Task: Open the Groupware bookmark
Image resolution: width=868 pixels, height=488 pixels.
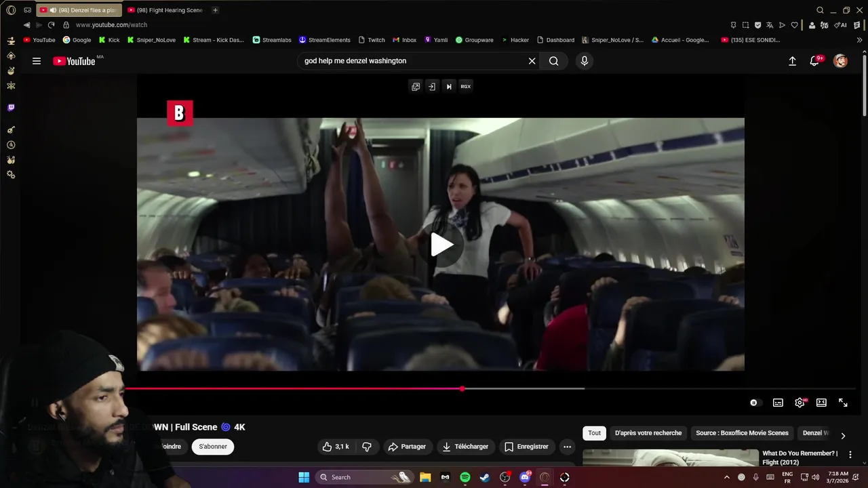Action: click(x=474, y=40)
